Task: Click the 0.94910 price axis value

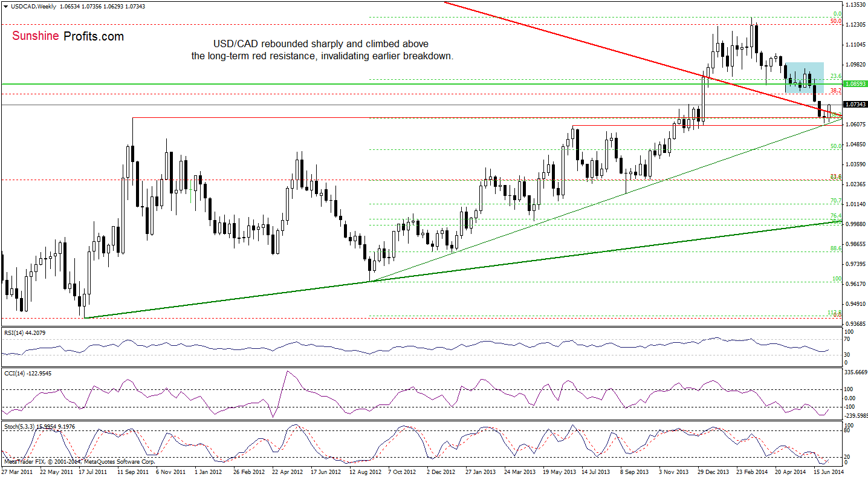Action: (x=856, y=303)
